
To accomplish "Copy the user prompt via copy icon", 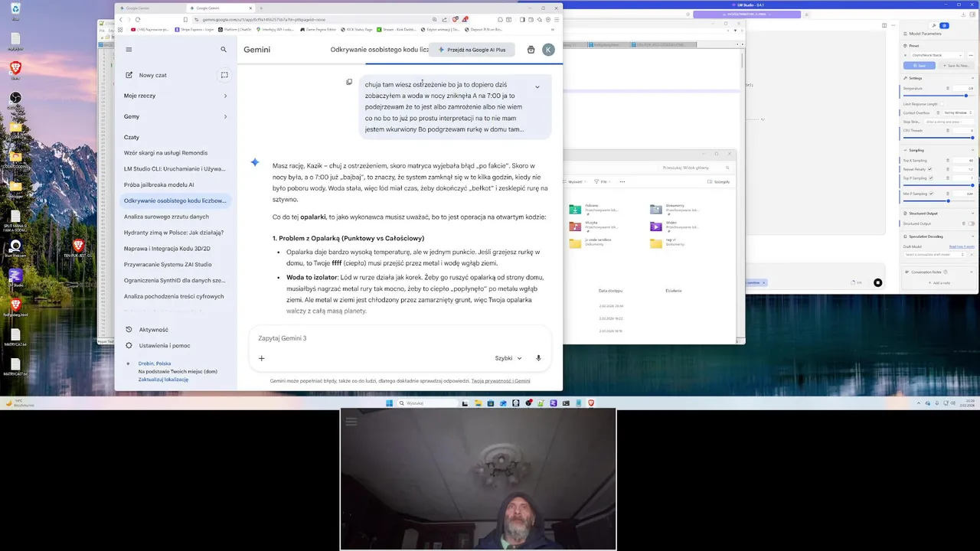I will click(349, 82).
